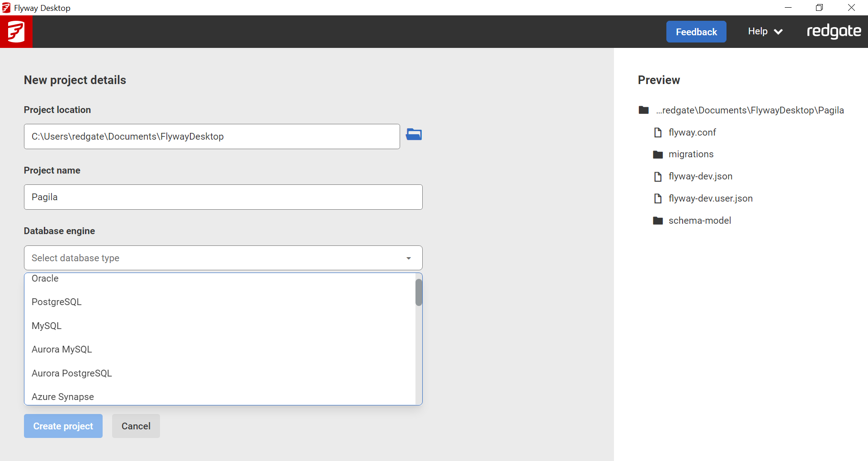The image size is (868, 461).
Task: Click into the Project name field
Action: tap(223, 197)
